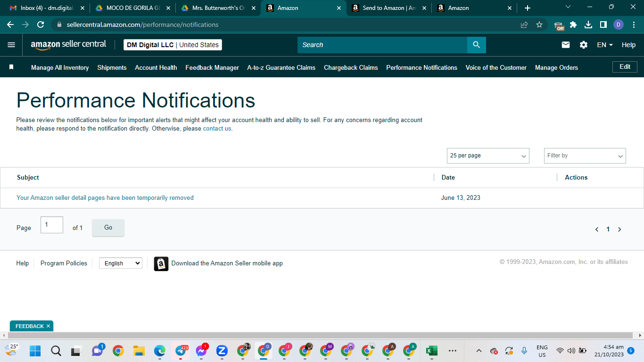Open the English language selector in footer
Screen dimensions: 644x362
click(x=121, y=263)
